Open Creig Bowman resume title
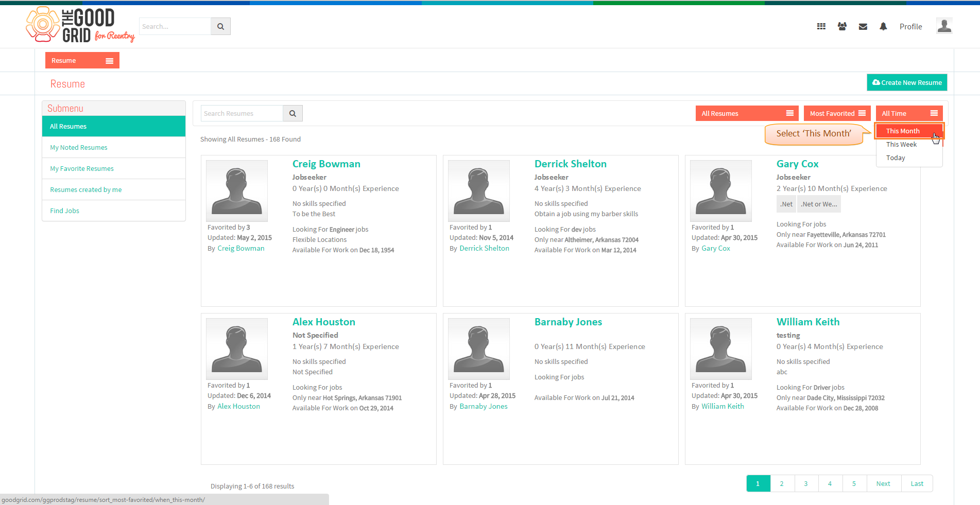980x505 pixels. click(x=326, y=164)
